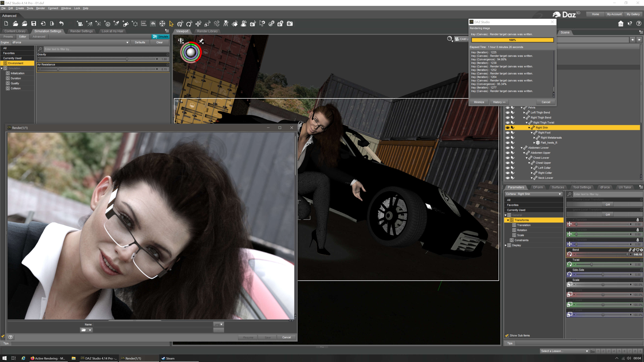The height and width of the screenshot is (362, 644).
Task: Toggle visibility eye for Right Foot
Action: 507,133
